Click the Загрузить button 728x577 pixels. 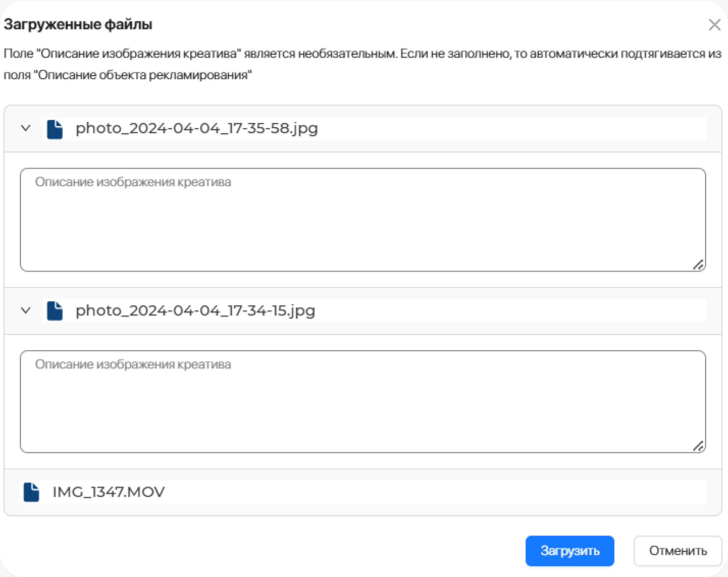pos(570,551)
